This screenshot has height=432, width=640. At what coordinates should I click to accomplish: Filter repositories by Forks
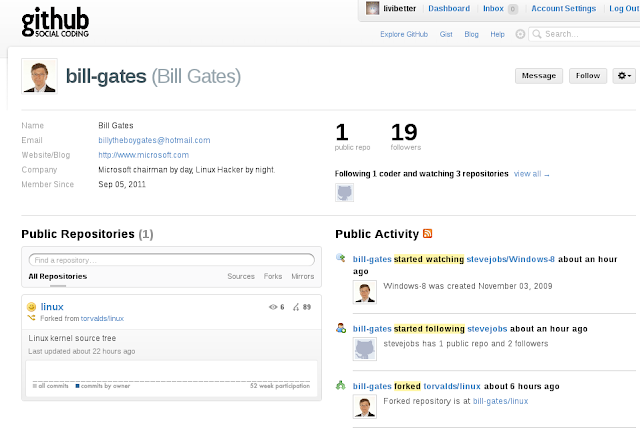point(272,276)
